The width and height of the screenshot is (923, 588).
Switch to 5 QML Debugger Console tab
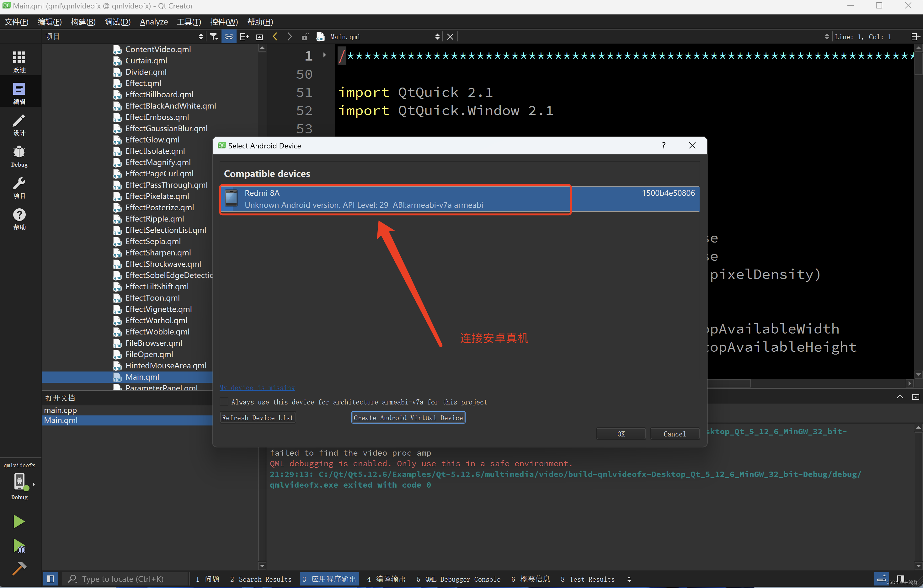tap(458, 579)
